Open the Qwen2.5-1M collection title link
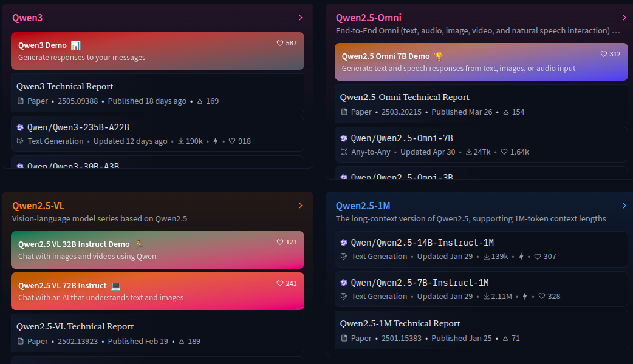Image resolution: width=633 pixels, height=364 pixels. tap(363, 206)
